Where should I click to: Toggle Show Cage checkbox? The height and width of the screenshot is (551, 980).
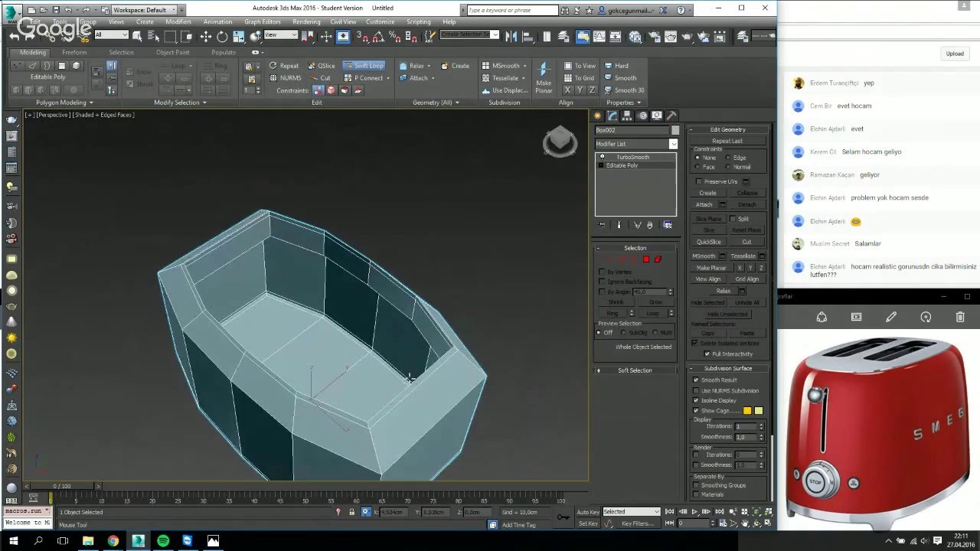(x=696, y=411)
